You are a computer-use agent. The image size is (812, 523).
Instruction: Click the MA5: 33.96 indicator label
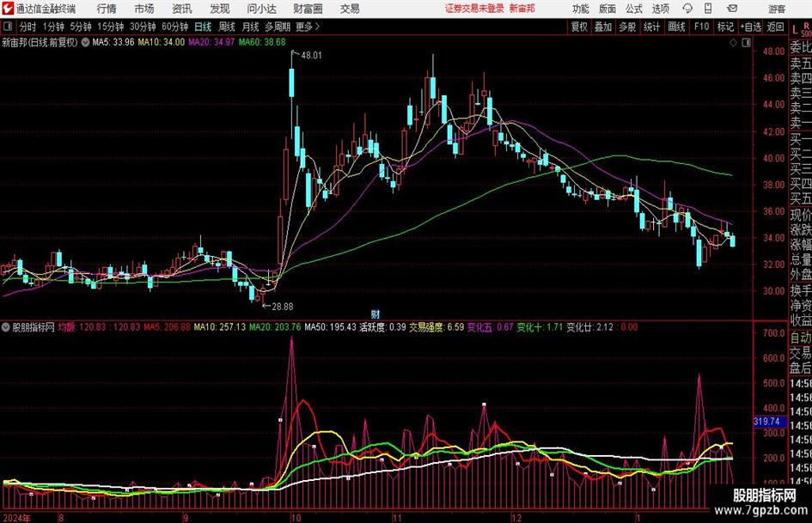tap(113, 42)
